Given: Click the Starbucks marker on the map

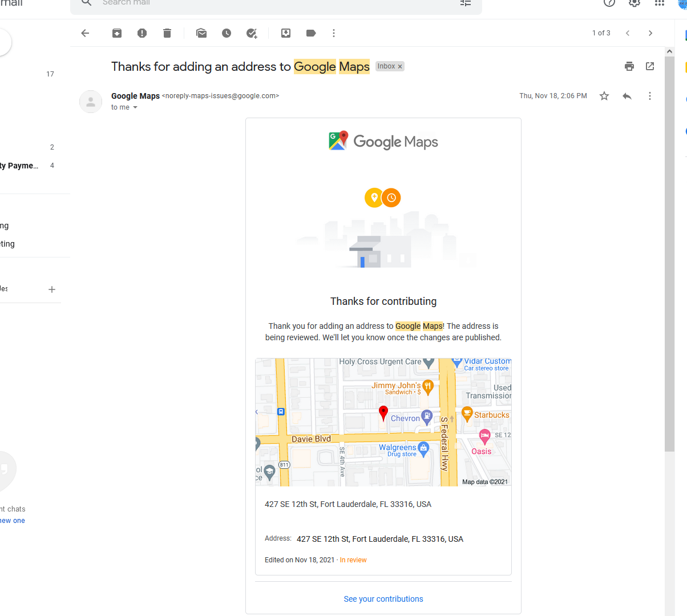Looking at the screenshot, I should click(x=467, y=414).
